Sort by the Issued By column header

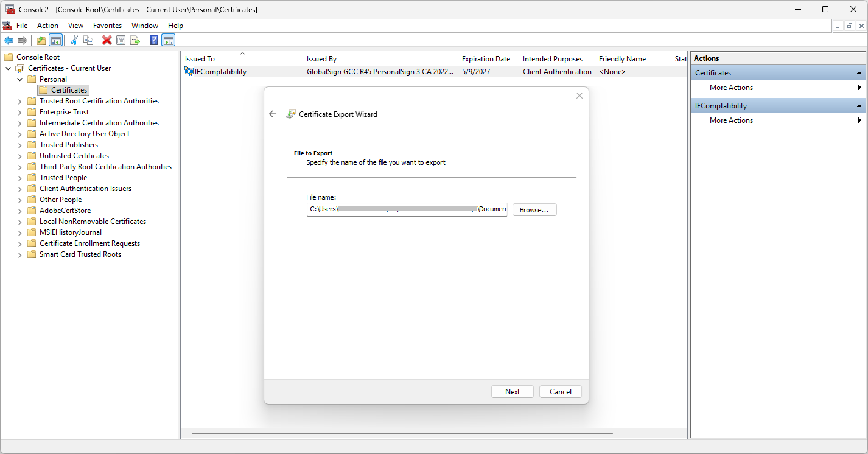[x=380, y=59]
